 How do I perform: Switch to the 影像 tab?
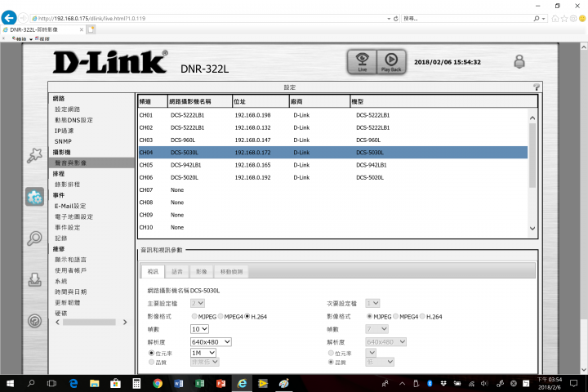pyautogui.click(x=202, y=271)
